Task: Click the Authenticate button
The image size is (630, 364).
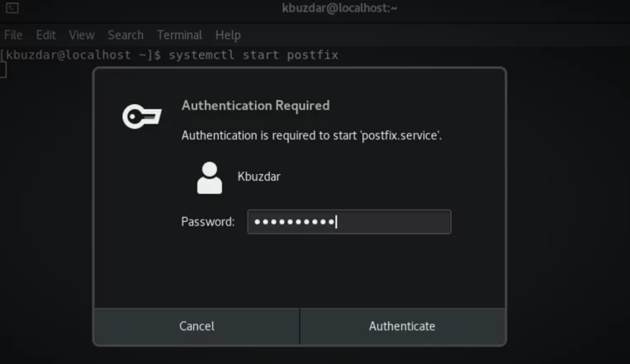Action: (x=402, y=326)
